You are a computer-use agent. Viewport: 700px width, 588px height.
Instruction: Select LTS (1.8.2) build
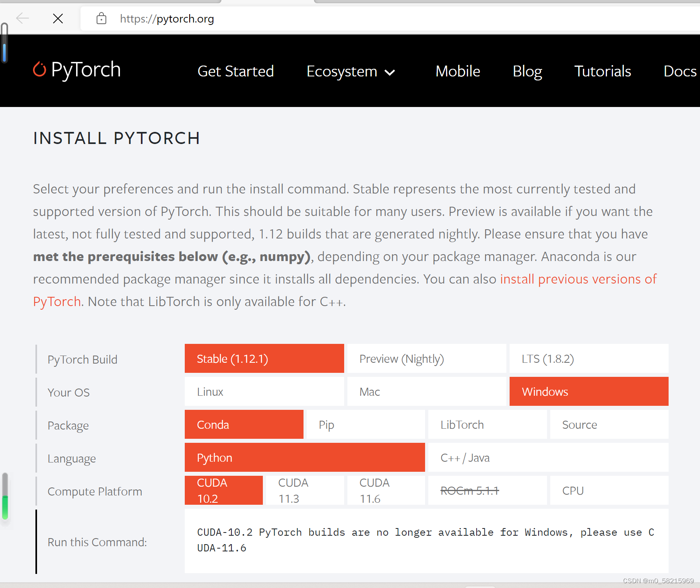coord(589,358)
